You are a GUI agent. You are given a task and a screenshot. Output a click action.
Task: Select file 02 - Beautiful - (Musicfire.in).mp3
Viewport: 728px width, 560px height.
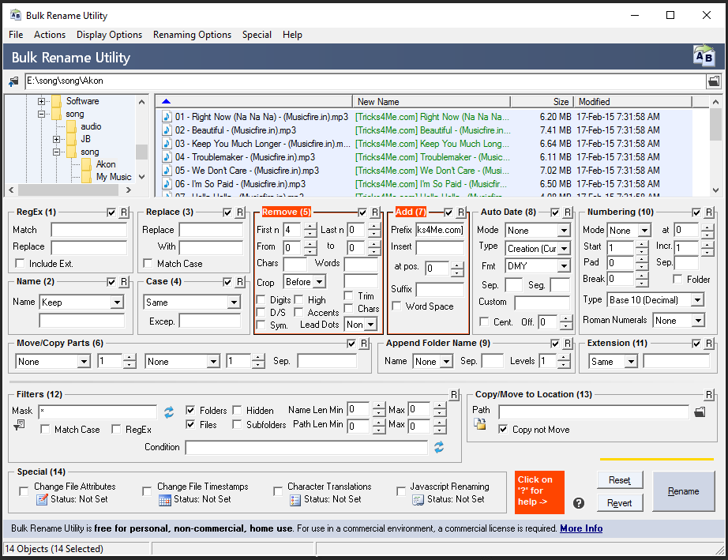click(235, 130)
